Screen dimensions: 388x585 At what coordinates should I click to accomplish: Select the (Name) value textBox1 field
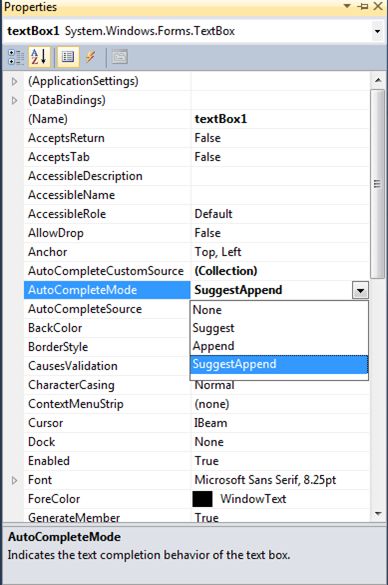(x=280, y=119)
